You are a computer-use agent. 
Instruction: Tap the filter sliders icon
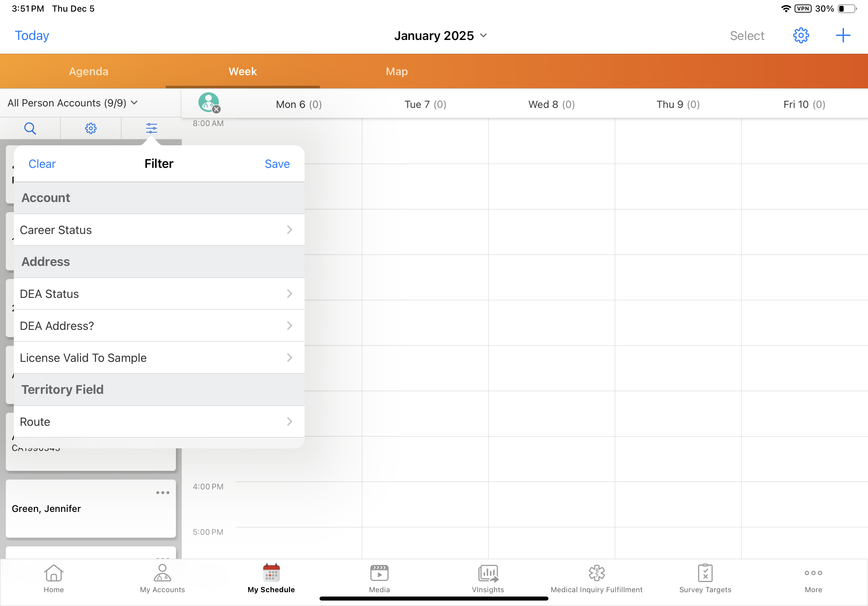tap(151, 129)
